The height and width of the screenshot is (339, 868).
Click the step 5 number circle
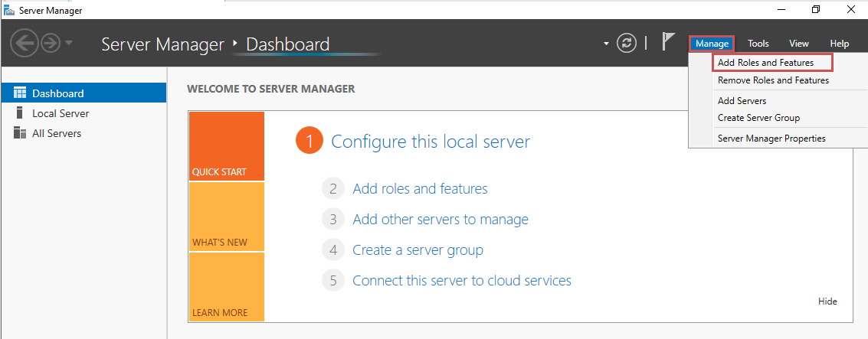332,280
